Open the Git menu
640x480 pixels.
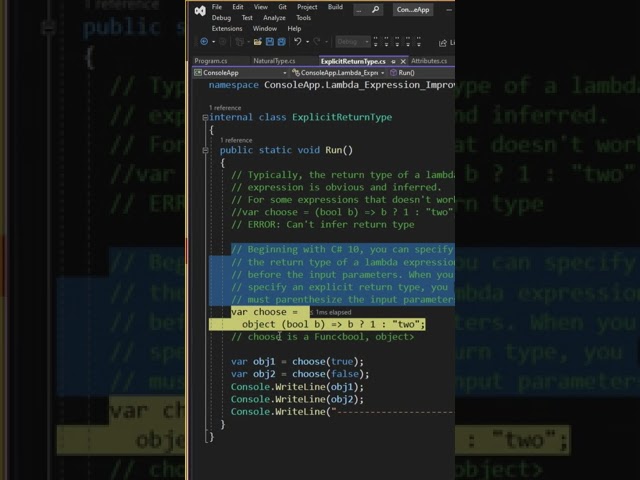pos(282,7)
